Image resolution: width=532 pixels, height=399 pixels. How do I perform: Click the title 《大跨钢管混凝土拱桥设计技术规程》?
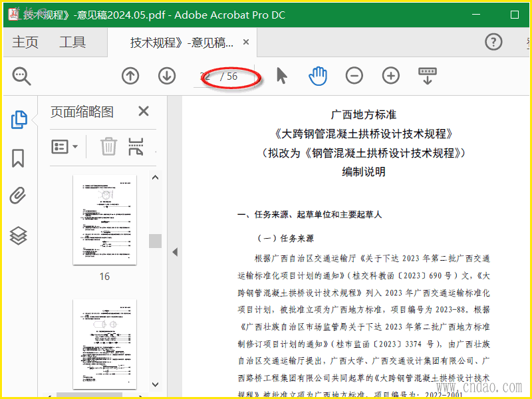pos(363,134)
